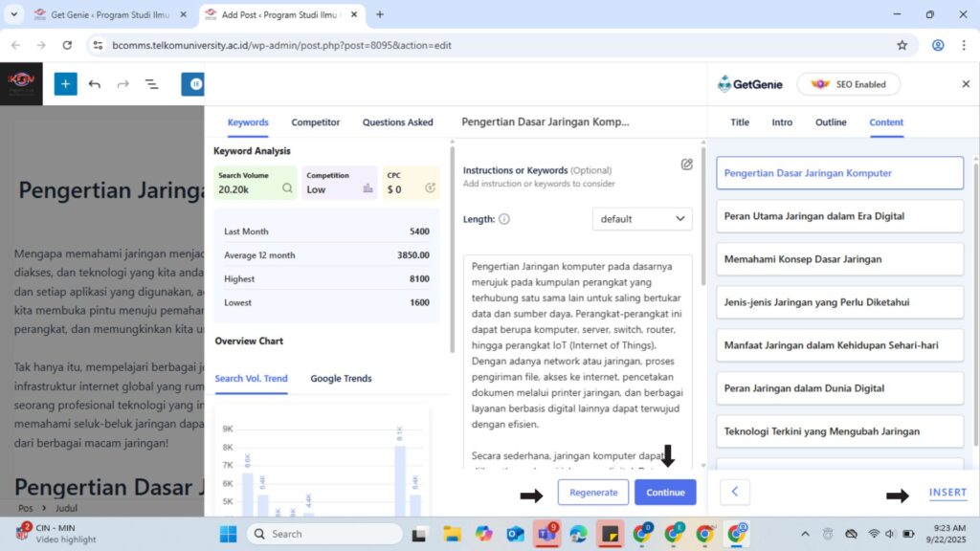Click inside the generated content text area

[577, 361]
